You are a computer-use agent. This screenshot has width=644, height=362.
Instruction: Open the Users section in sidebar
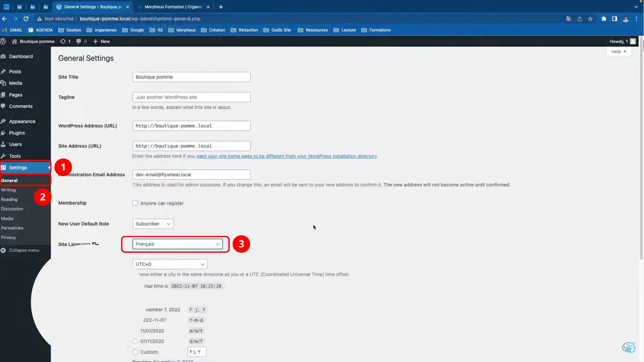pyautogui.click(x=15, y=144)
